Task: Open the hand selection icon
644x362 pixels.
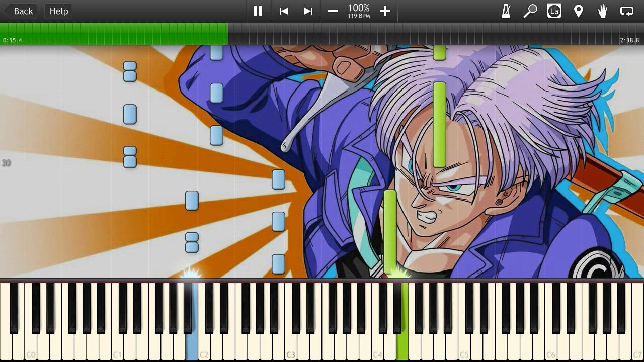Action: coord(603,11)
